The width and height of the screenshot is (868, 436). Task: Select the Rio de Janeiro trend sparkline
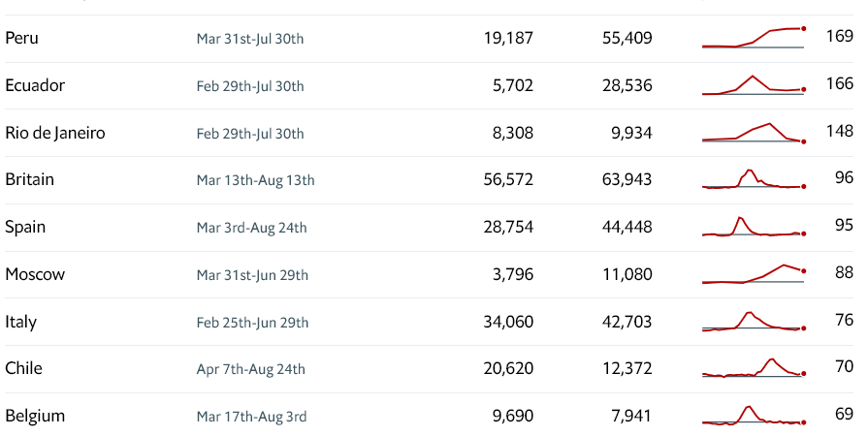(x=754, y=133)
